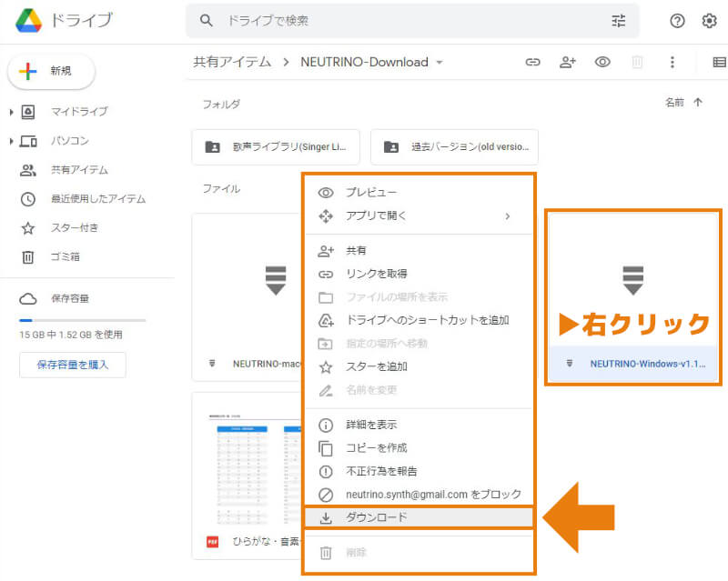Select neutrino.synth@gmail.com をブロック item
This screenshot has width=728, height=581.
click(x=419, y=495)
